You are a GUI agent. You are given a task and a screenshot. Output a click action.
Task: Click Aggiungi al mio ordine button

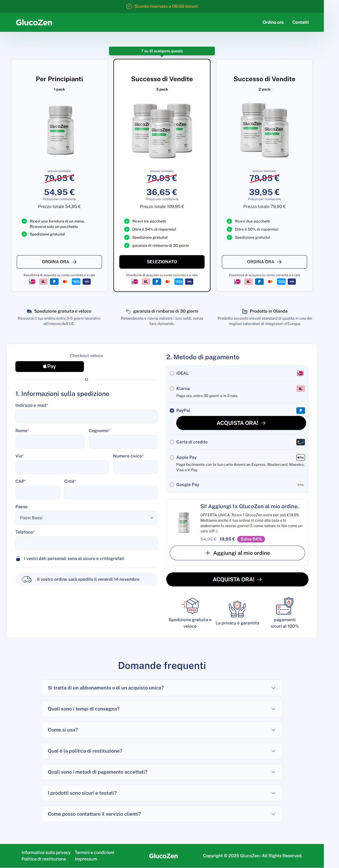pyautogui.click(x=237, y=553)
